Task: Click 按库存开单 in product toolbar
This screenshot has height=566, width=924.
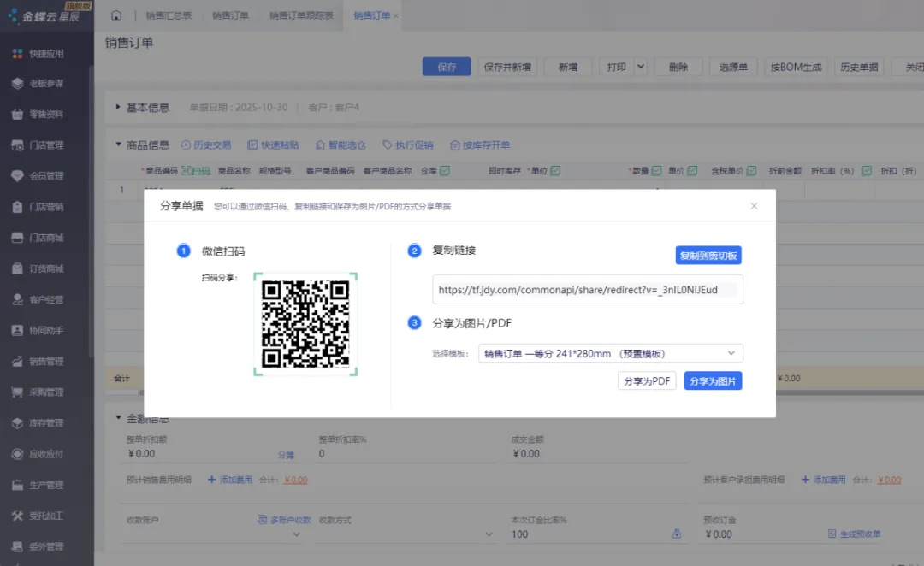Action: [x=480, y=144]
